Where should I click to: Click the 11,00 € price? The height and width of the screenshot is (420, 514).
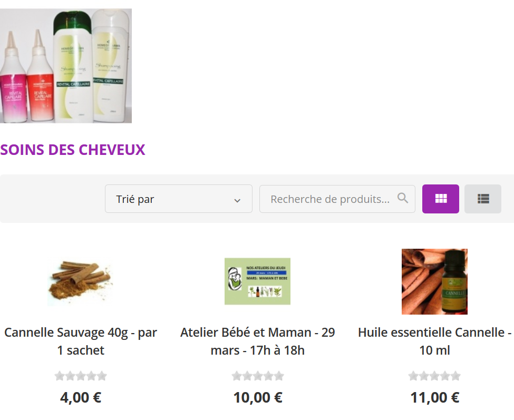435,398
